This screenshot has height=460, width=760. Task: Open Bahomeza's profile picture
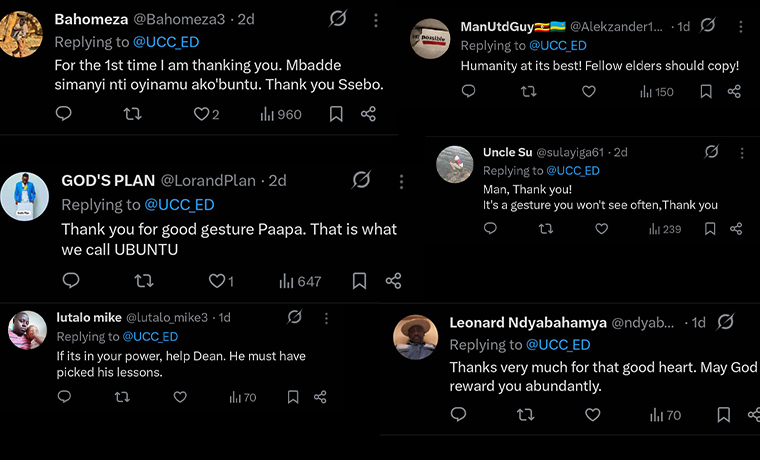pos(22,33)
